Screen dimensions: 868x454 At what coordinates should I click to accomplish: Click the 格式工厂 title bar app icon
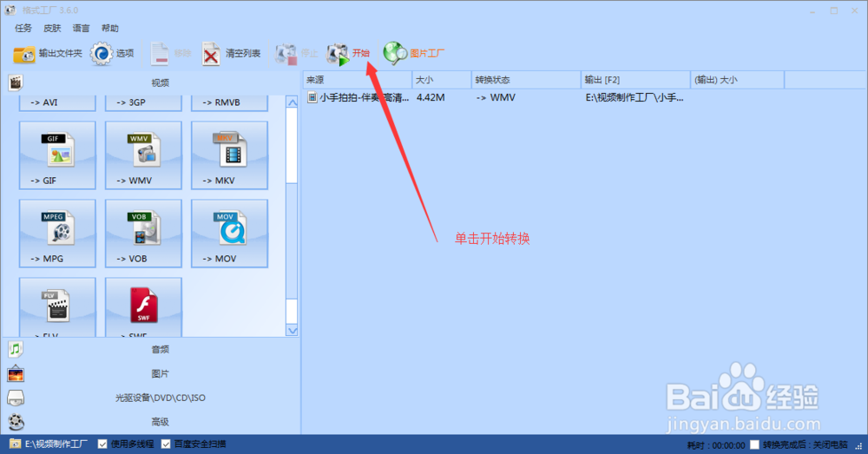tap(10, 10)
